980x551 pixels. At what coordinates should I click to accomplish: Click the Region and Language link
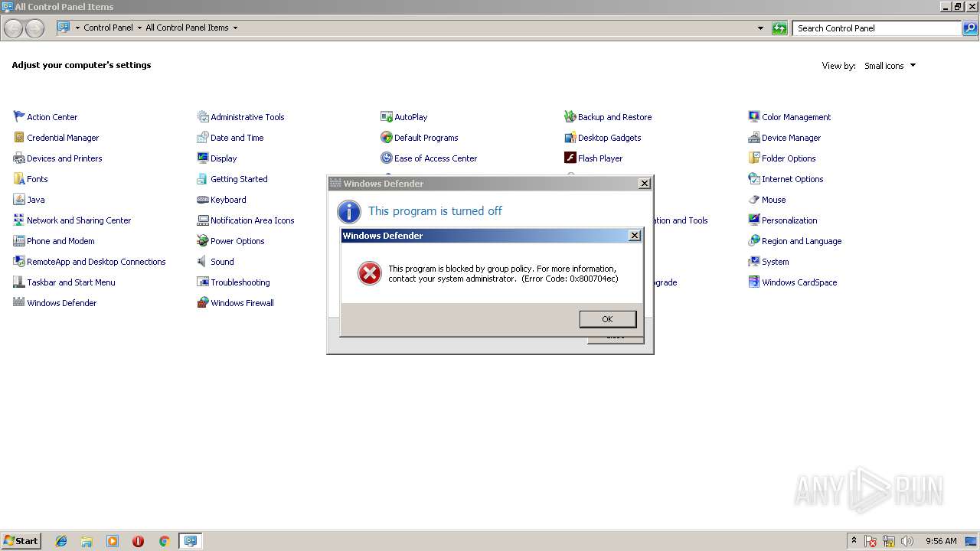[x=802, y=241]
